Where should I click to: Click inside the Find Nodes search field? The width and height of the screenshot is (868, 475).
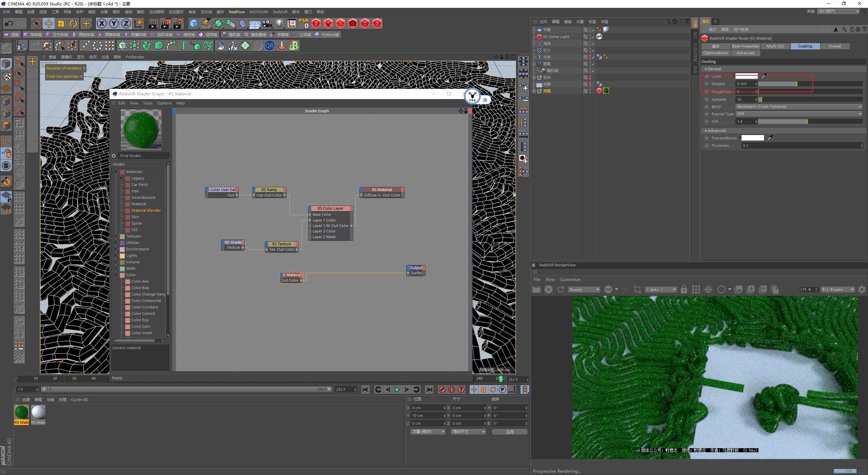coord(142,155)
